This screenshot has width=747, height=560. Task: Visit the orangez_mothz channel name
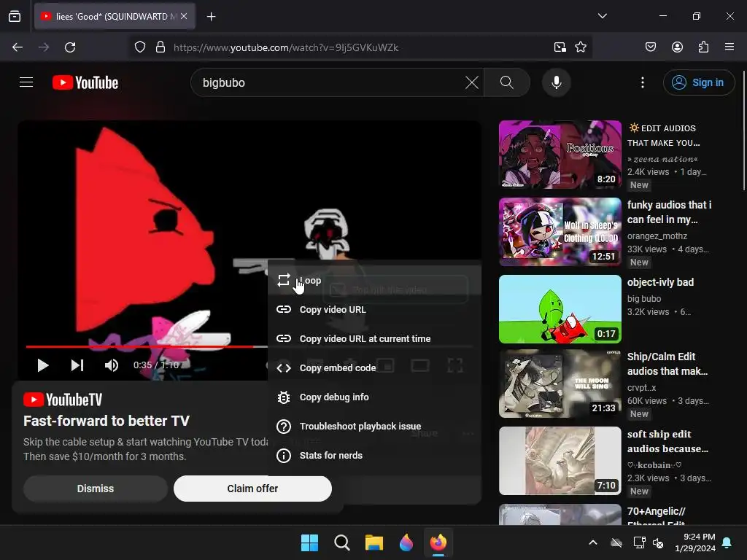657,236
